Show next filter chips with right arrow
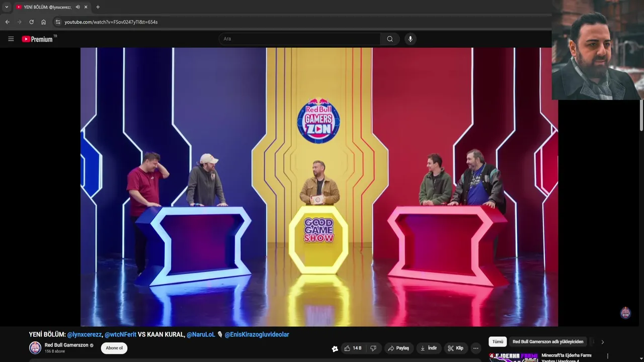The width and height of the screenshot is (644, 362). tap(602, 342)
